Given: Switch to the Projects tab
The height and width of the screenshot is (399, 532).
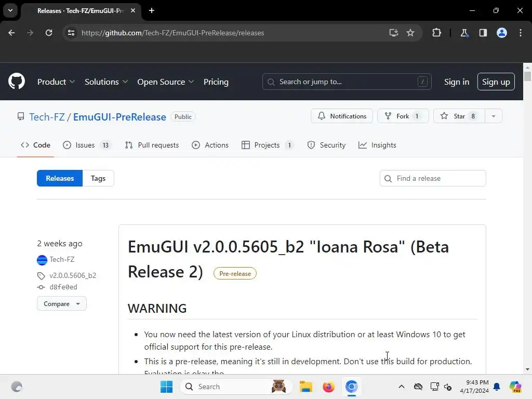Looking at the screenshot, I should [x=268, y=145].
